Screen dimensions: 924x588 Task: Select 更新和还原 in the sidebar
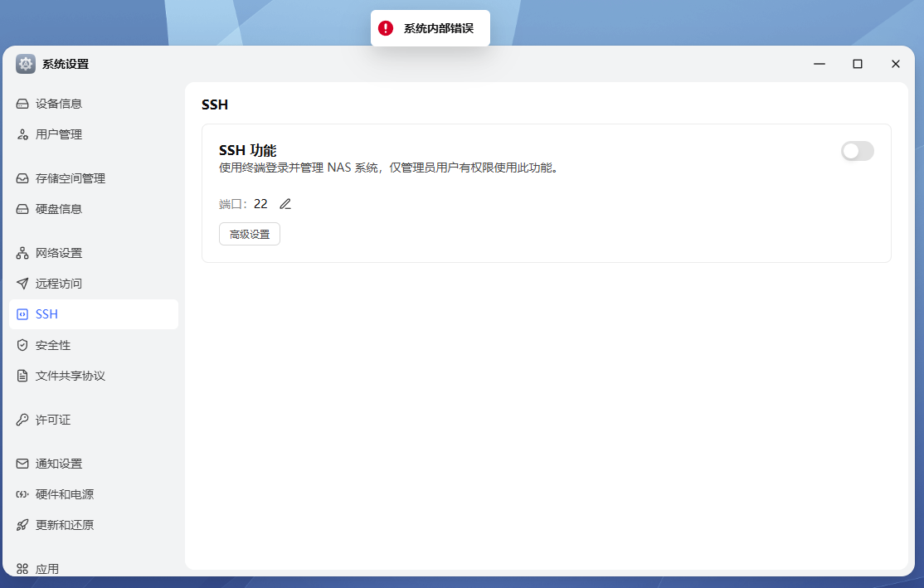point(66,524)
